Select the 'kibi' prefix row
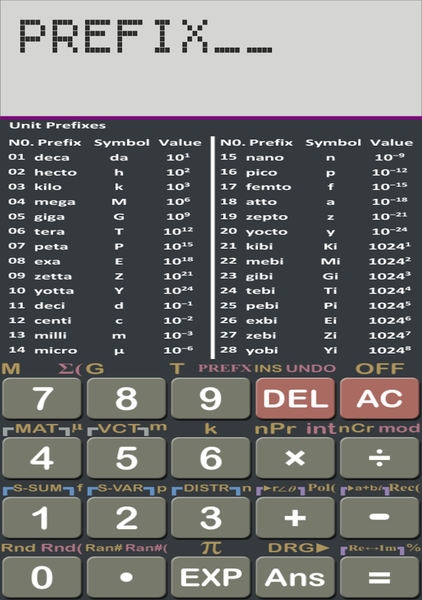 [315, 246]
